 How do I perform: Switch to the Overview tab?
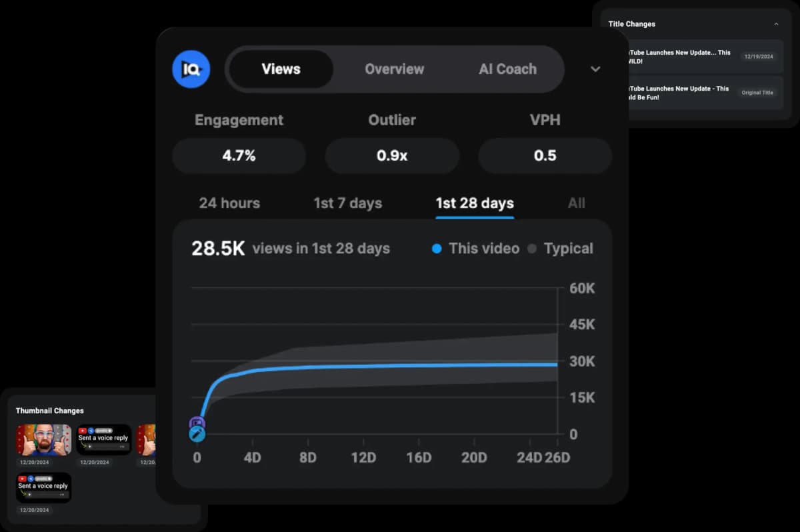(x=394, y=69)
